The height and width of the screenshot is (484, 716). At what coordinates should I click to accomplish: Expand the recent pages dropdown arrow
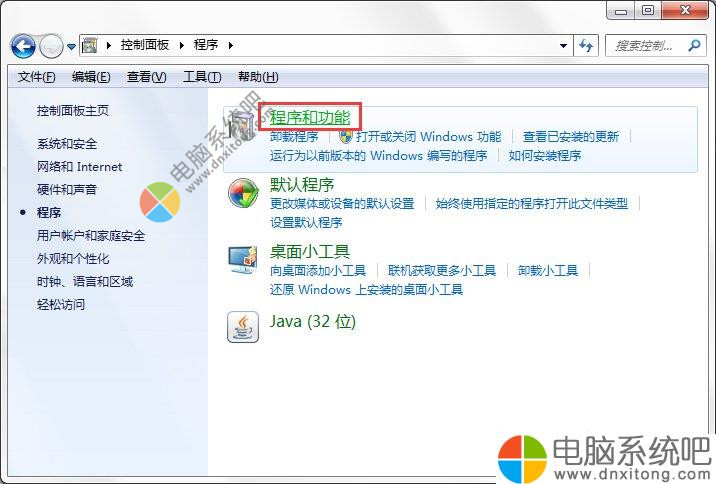click(71, 46)
